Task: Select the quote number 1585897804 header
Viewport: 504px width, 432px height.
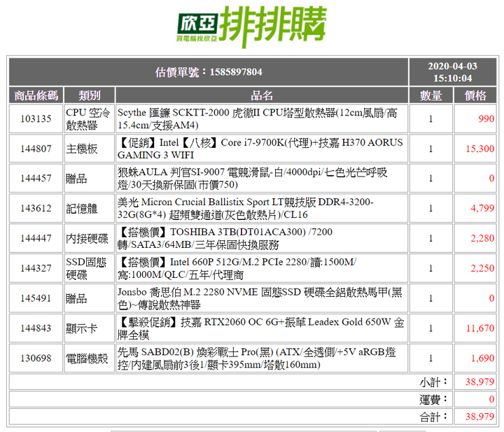Action: point(209,72)
